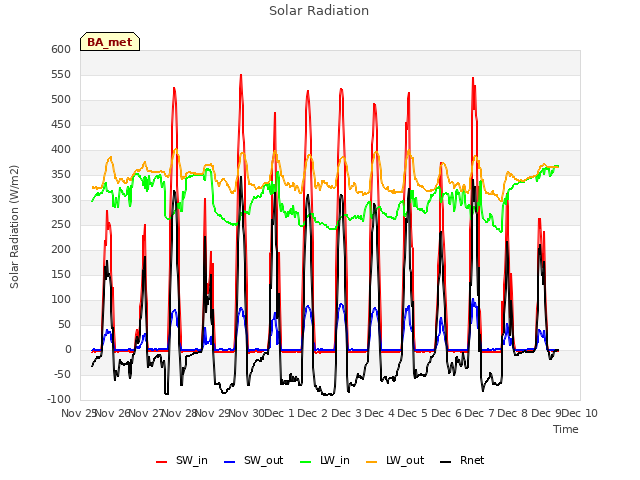The height and width of the screenshot is (480, 640).
Task: Click the 200 y-axis tick label
Action: tap(61, 250)
